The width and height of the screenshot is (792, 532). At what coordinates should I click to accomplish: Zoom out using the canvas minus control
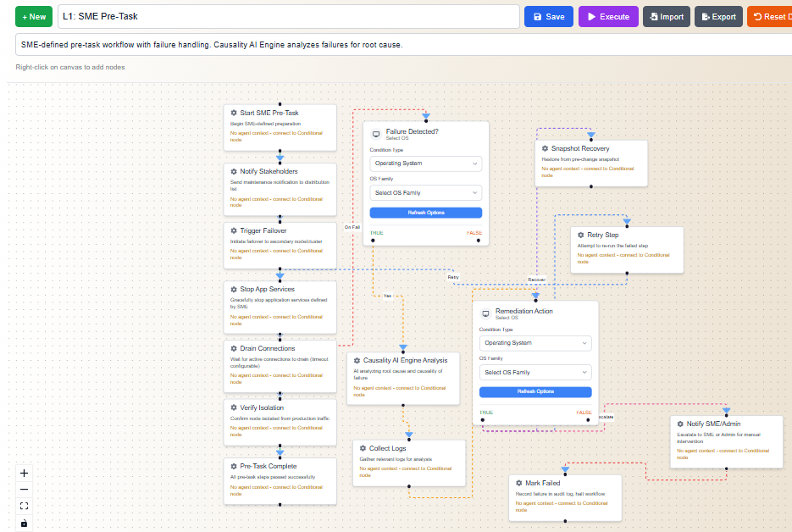24,490
